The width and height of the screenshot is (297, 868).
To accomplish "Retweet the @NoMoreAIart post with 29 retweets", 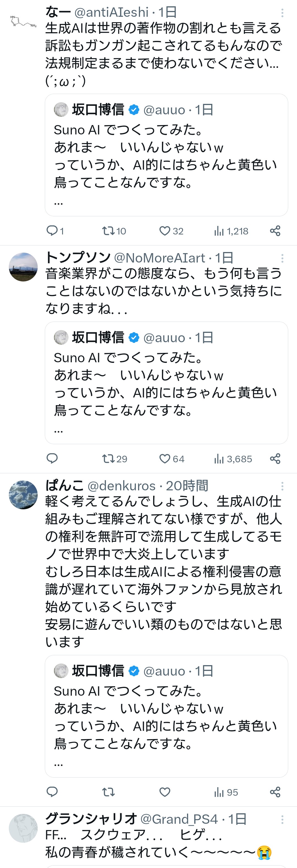I will pyautogui.click(x=114, y=458).
